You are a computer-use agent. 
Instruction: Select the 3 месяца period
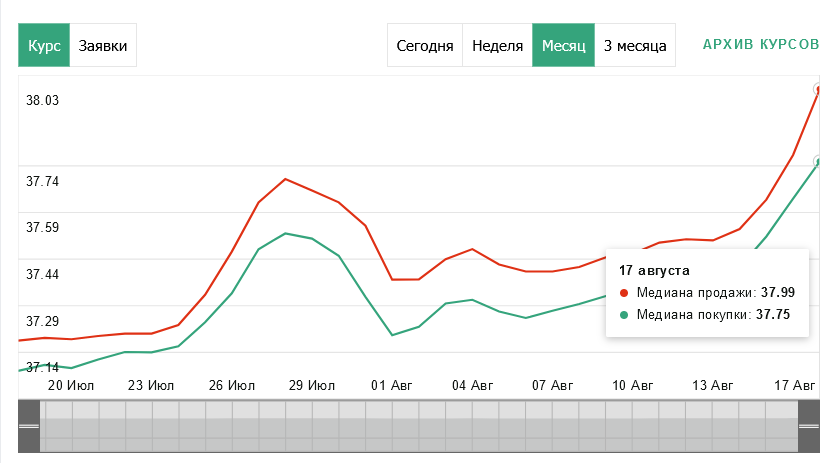(635, 46)
